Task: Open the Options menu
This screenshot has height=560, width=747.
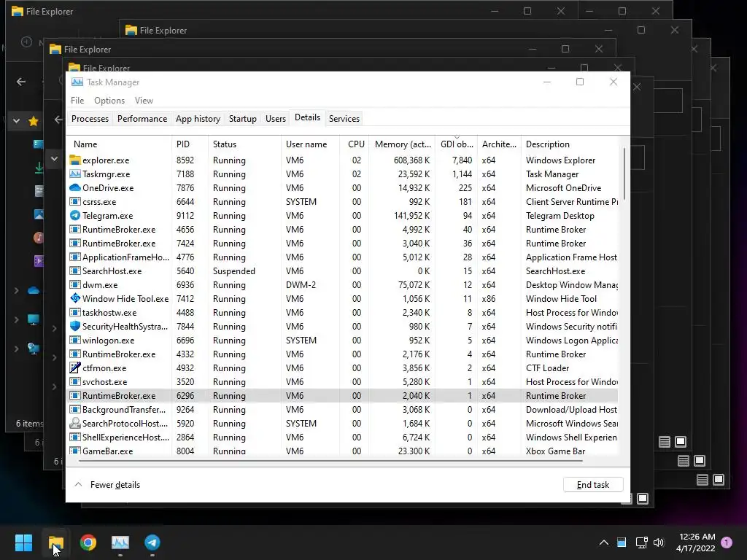Action: coord(109,101)
